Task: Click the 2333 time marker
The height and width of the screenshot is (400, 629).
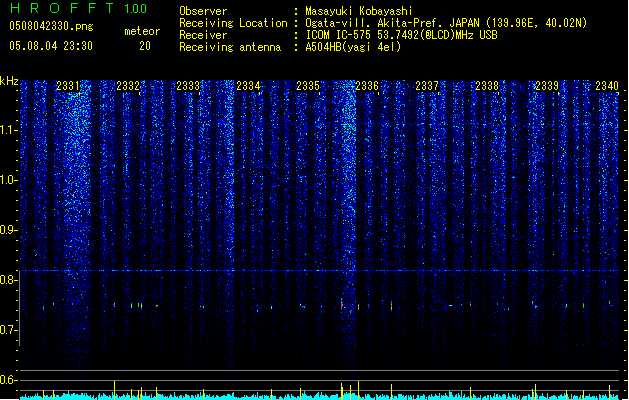Action: (188, 86)
